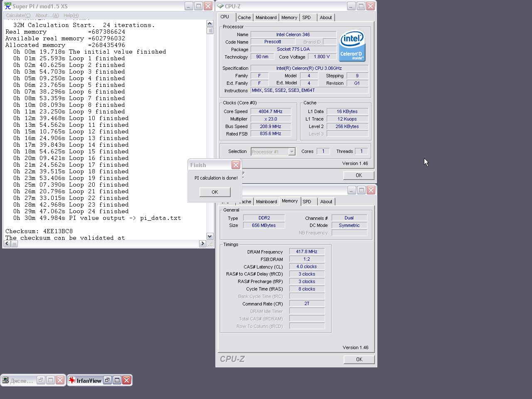
Task: Click the Intel Celeron 346 name field
Action: tap(293, 34)
